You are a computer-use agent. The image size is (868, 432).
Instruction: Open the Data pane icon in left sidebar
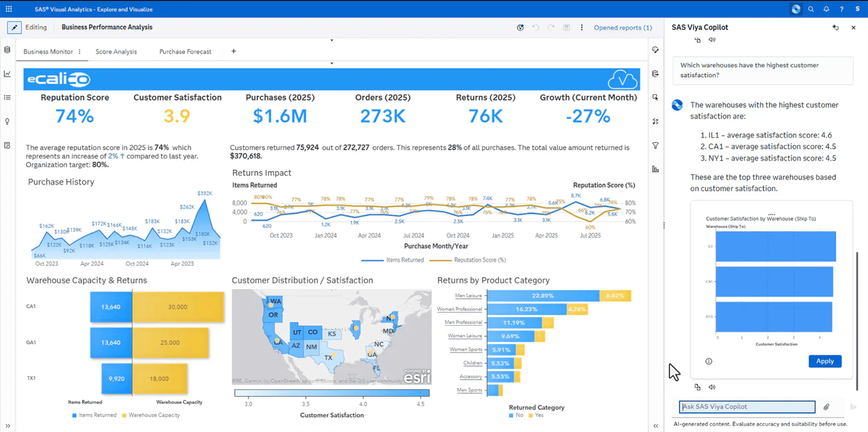click(7, 50)
